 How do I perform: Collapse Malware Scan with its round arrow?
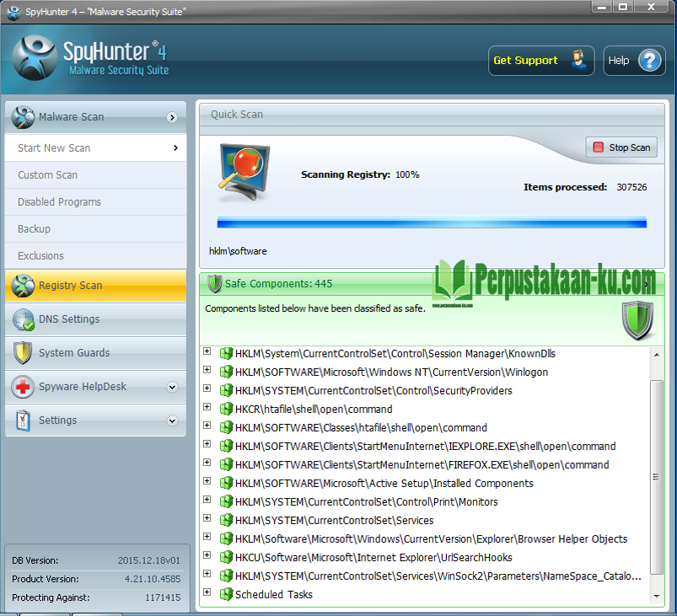click(x=172, y=117)
